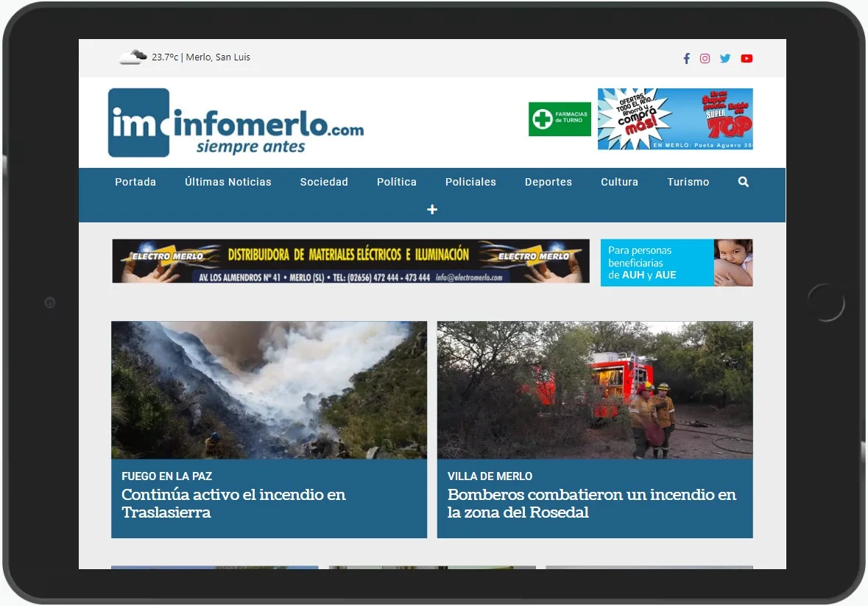Open the Farmacias de Turno green button

point(560,119)
